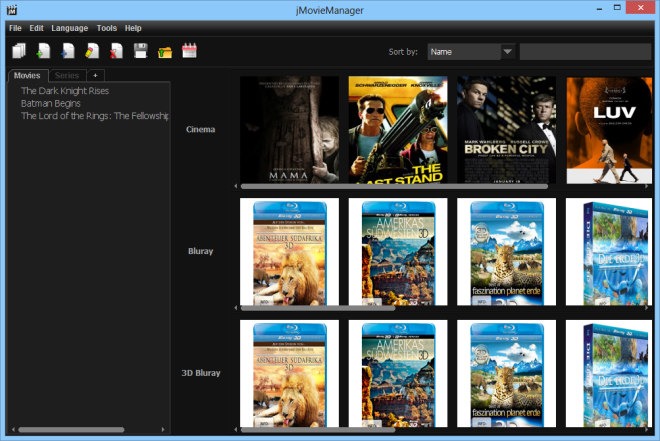The height and width of the screenshot is (441, 660).
Task: Click the add document icon with green plus
Action: pos(42,51)
